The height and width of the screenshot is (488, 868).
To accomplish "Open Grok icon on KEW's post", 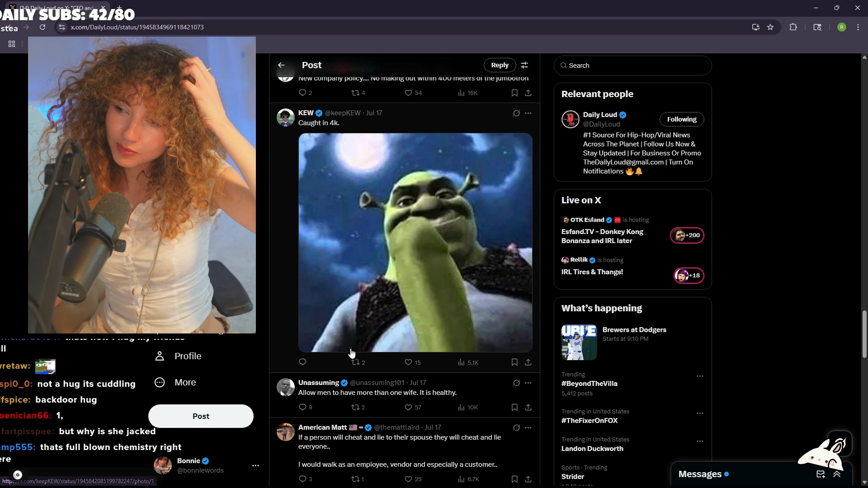I will click(x=516, y=113).
